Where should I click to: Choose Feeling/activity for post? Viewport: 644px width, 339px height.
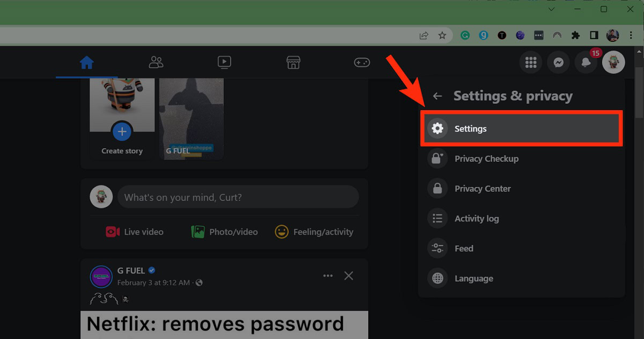(314, 232)
